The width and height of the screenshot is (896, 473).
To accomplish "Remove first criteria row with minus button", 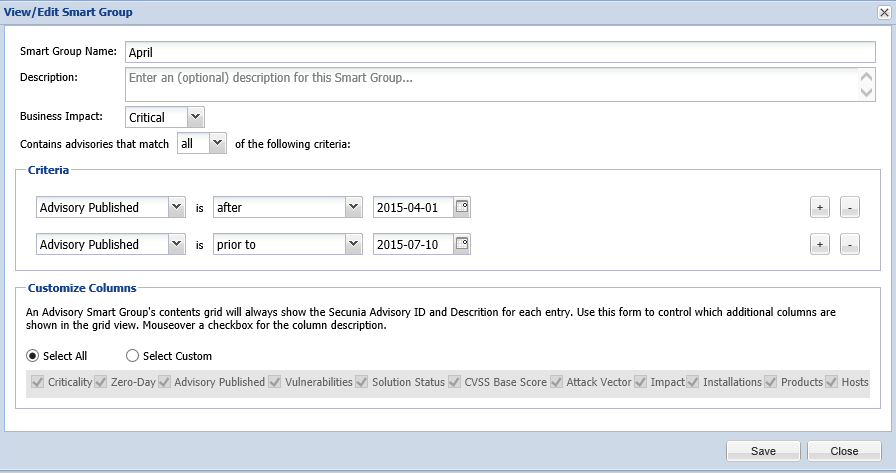I will coord(849,208).
